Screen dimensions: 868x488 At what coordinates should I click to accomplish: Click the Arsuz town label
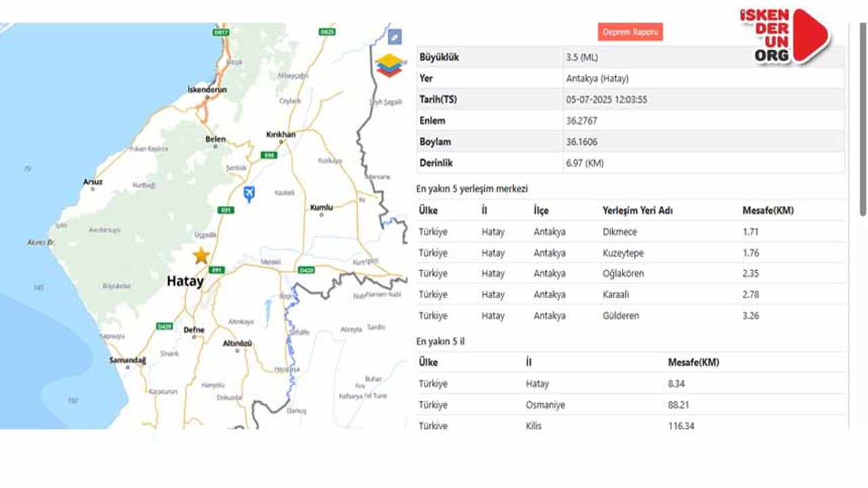[x=93, y=182]
